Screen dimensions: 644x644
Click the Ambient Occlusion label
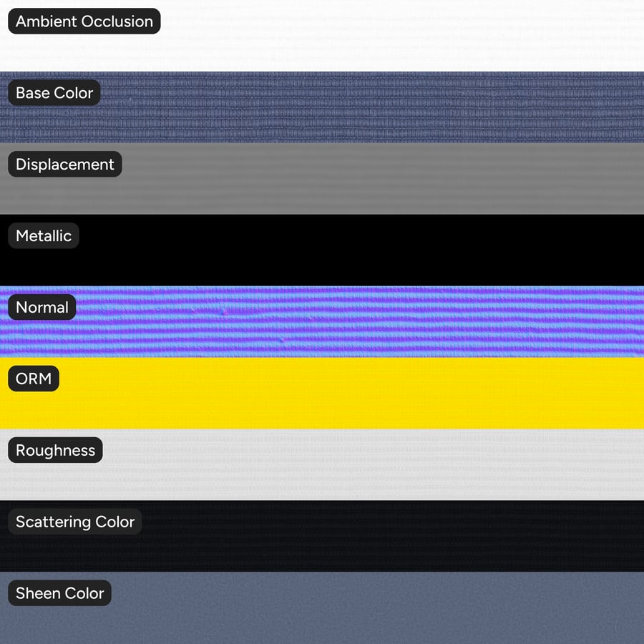click(x=84, y=21)
